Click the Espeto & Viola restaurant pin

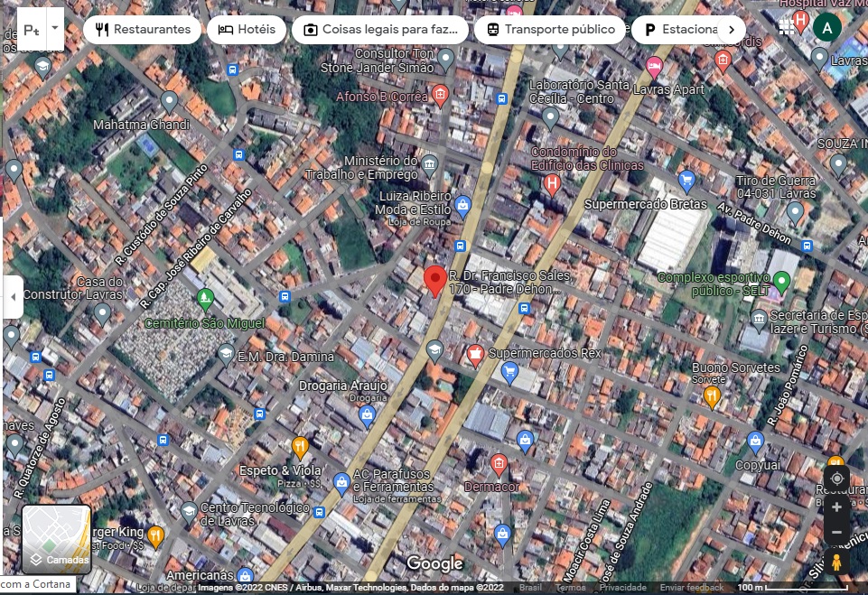(300, 447)
